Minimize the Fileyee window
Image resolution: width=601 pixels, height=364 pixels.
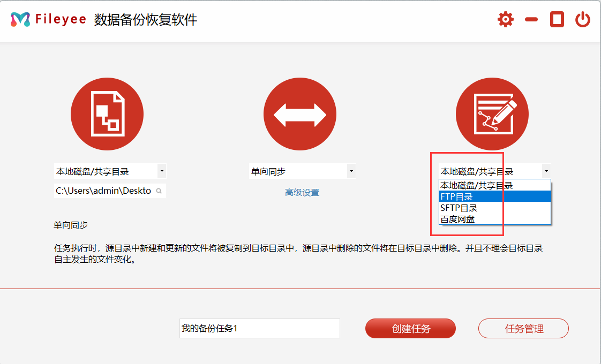pos(531,20)
